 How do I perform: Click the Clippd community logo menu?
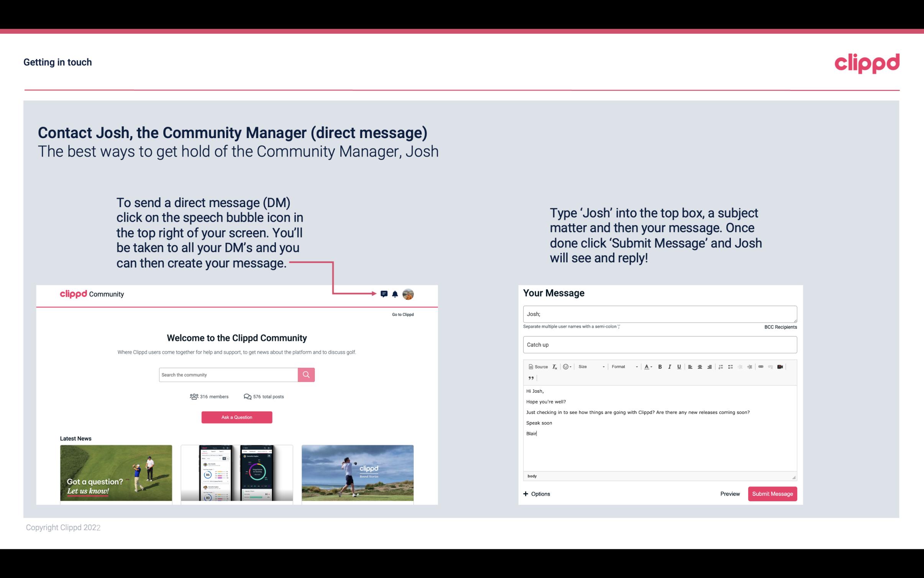(91, 294)
